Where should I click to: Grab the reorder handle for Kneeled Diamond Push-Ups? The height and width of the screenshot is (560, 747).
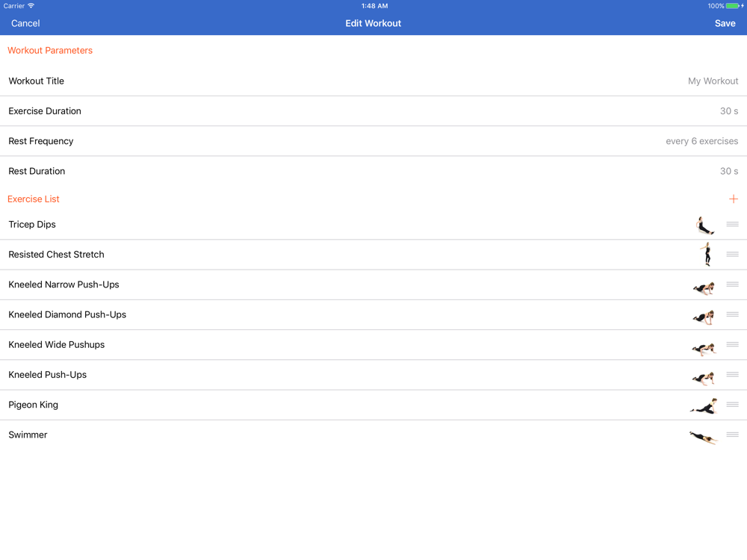pos(732,314)
